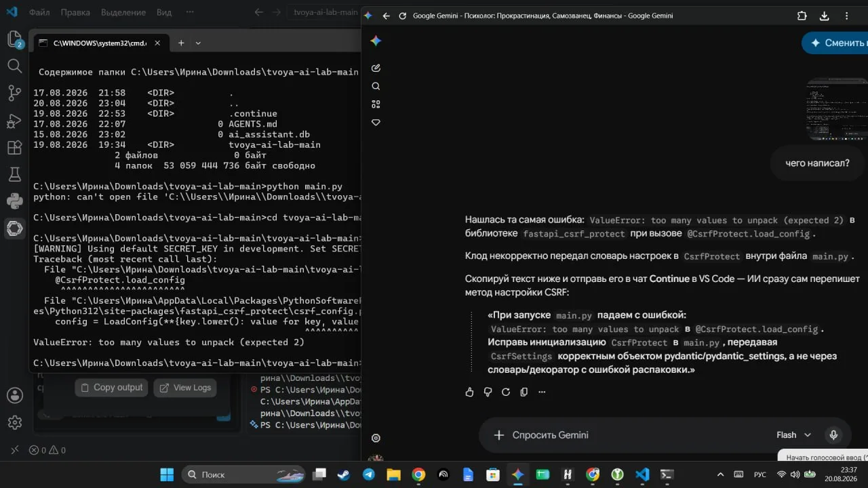Show hidden system tray icons

tap(720, 474)
